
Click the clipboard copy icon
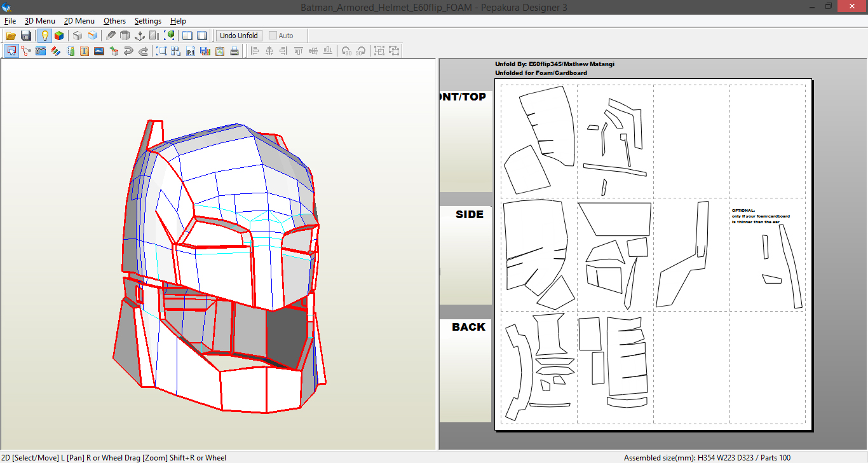220,51
